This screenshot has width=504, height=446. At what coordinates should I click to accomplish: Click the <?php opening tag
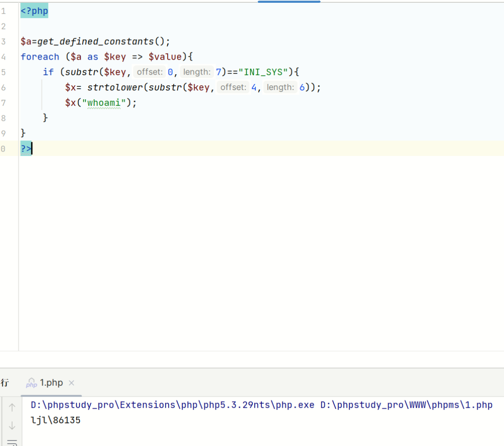[x=34, y=11]
